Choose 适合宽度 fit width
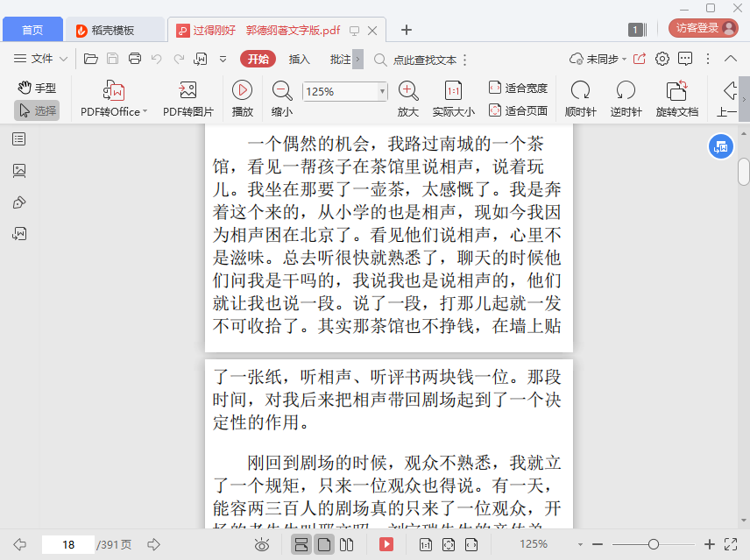 [x=518, y=88]
